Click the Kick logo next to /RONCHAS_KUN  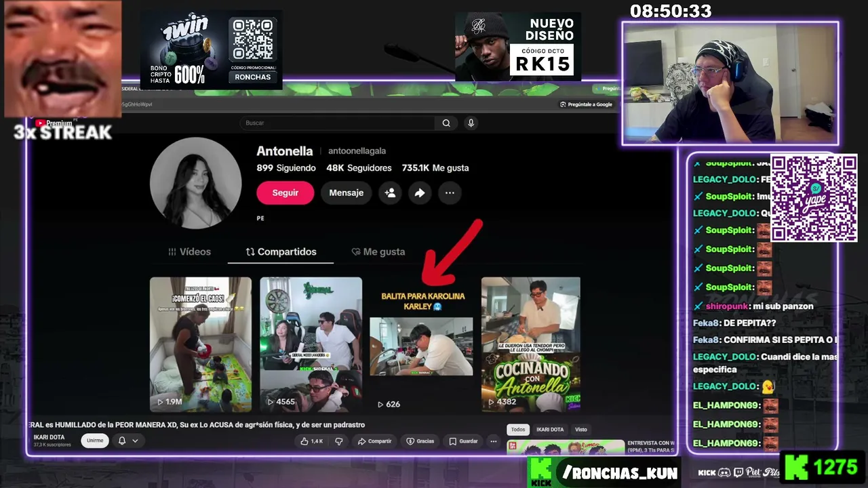pyautogui.click(x=541, y=472)
